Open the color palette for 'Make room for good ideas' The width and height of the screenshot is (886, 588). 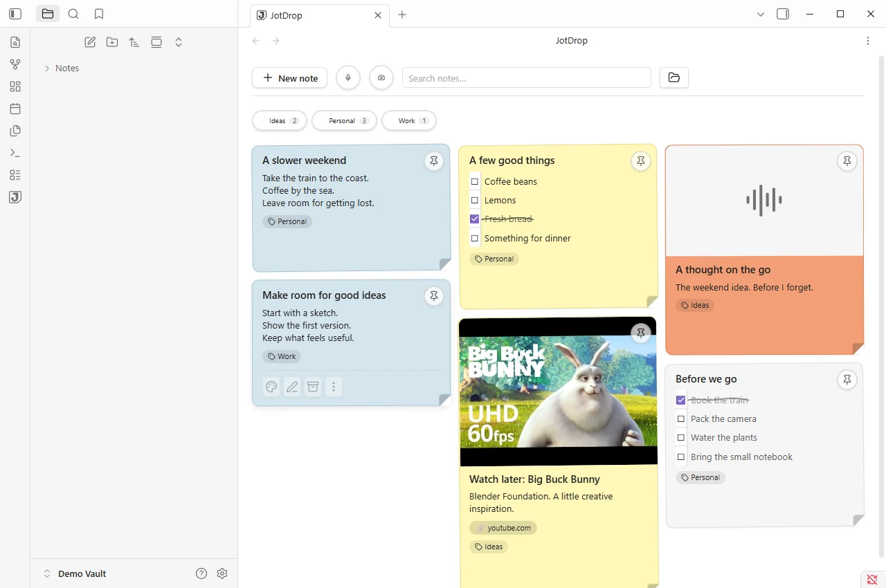[x=271, y=387]
